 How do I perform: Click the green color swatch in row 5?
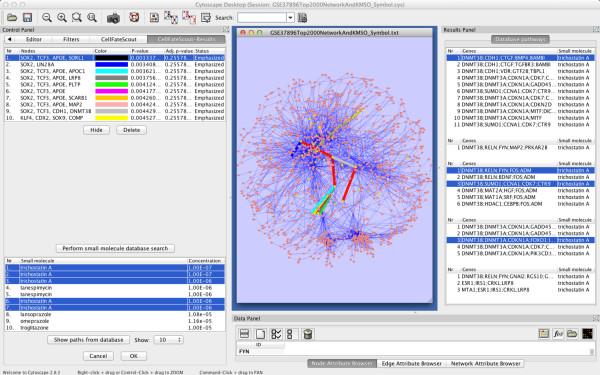pos(111,85)
